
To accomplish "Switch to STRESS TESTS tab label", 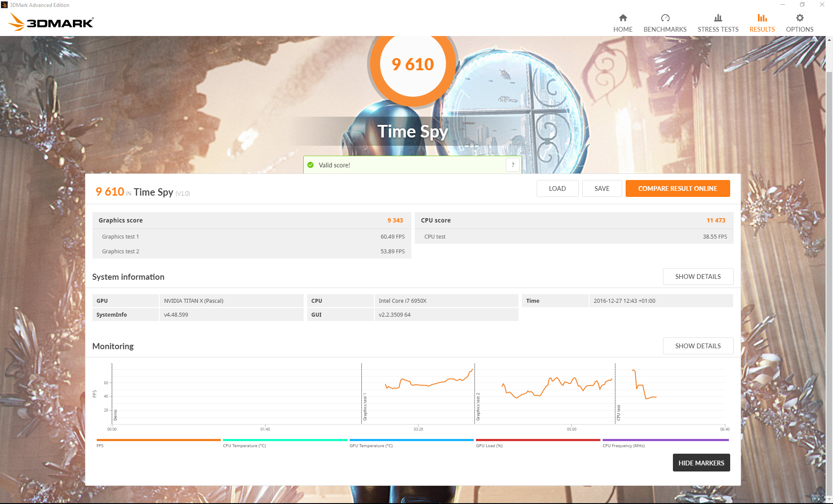I will coord(718,29).
